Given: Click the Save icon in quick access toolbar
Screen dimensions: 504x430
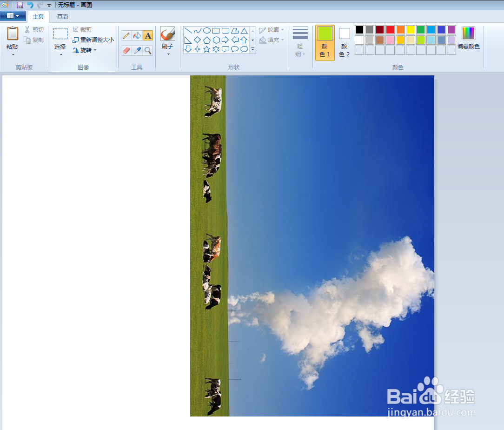Looking at the screenshot, I should coord(20,5).
